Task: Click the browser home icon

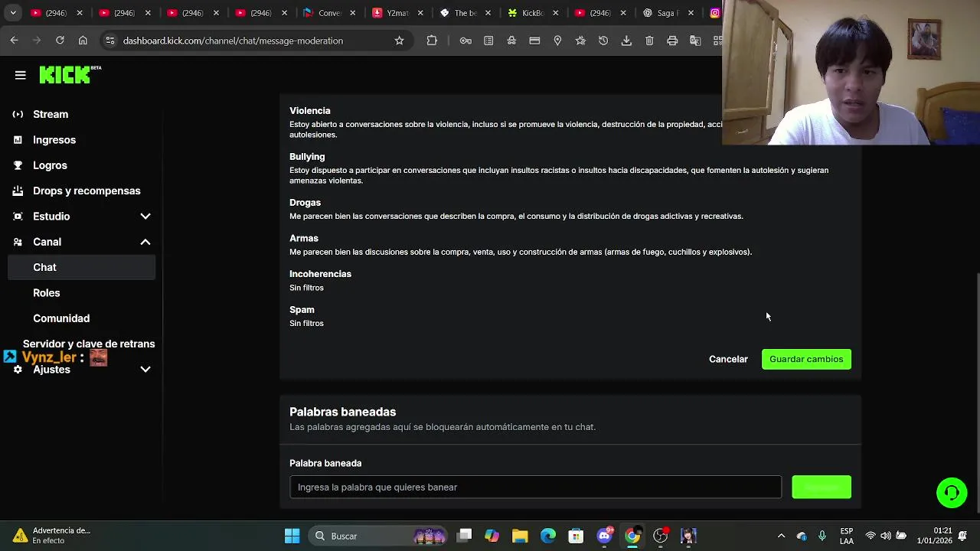Action: click(x=83, y=41)
